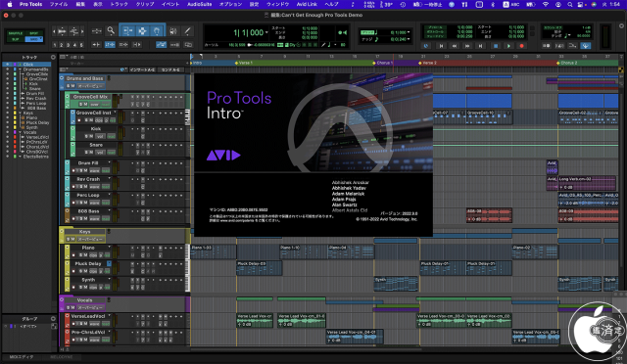
Task: Solo the GrooveCell Mix track
Action: point(80,105)
